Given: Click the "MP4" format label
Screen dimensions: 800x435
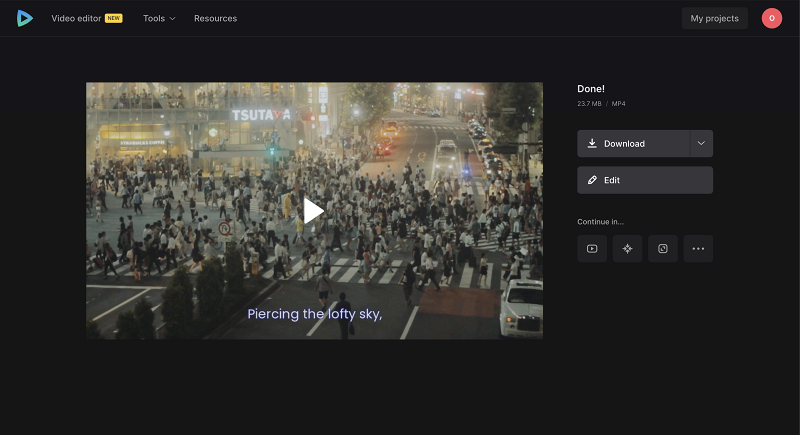Looking at the screenshot, I should click(618, 104).
